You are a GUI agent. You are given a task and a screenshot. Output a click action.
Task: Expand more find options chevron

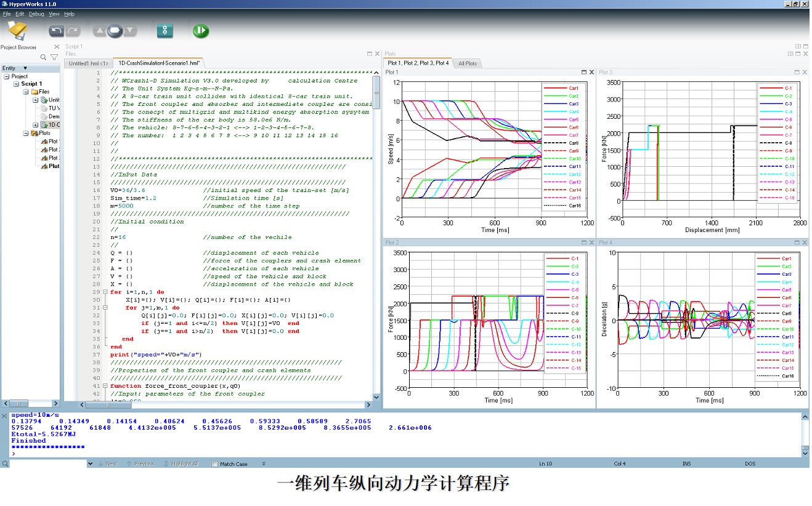(264, 464)
